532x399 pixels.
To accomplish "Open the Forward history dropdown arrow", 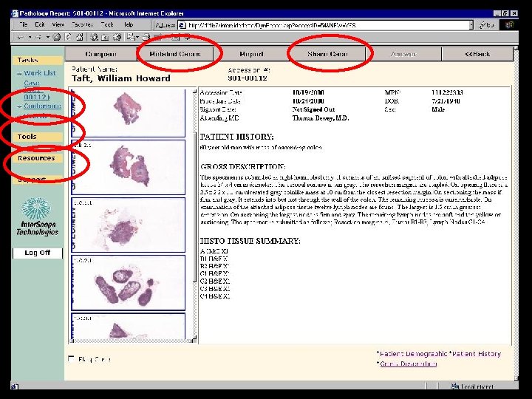I will pos(48,38).
